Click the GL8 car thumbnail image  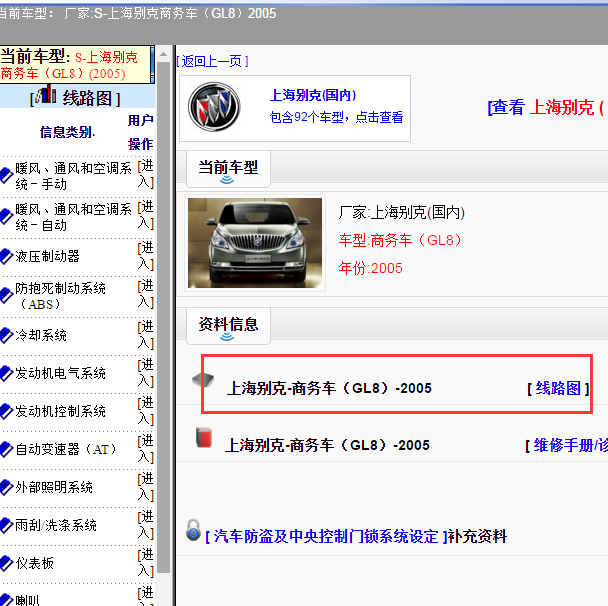point(255,243)
